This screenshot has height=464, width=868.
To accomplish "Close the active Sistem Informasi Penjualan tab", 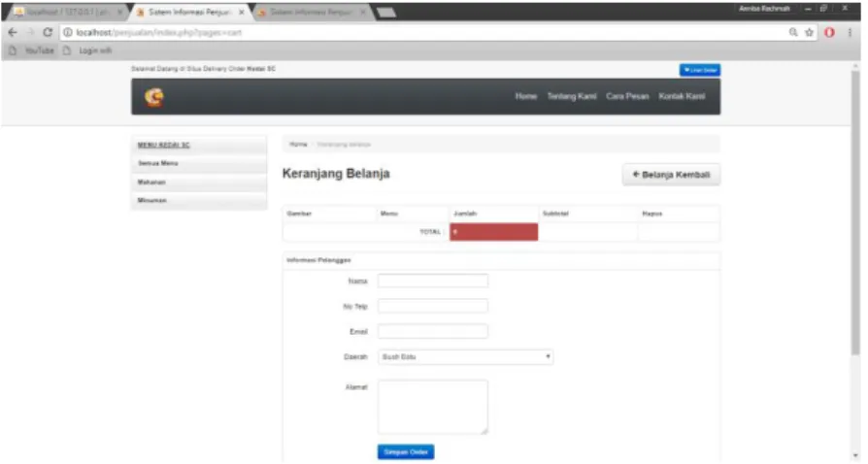I will pos(242,12).
